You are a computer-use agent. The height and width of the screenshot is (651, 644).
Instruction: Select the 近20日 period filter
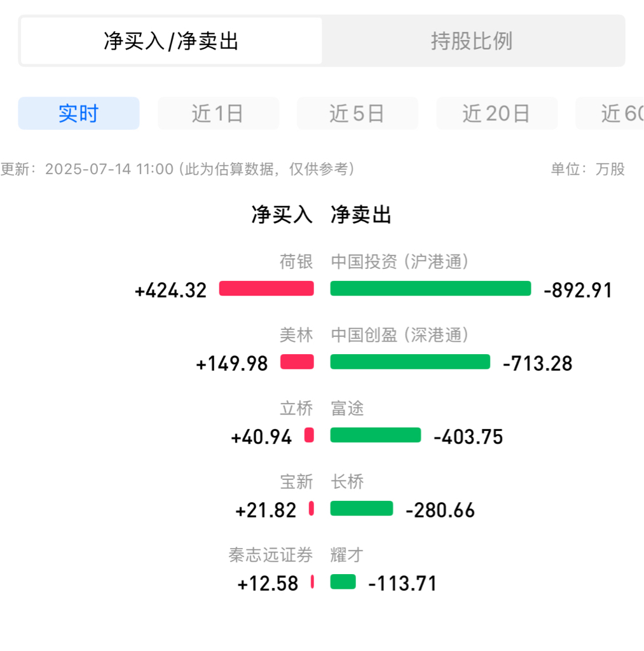(x=497, y=113)
